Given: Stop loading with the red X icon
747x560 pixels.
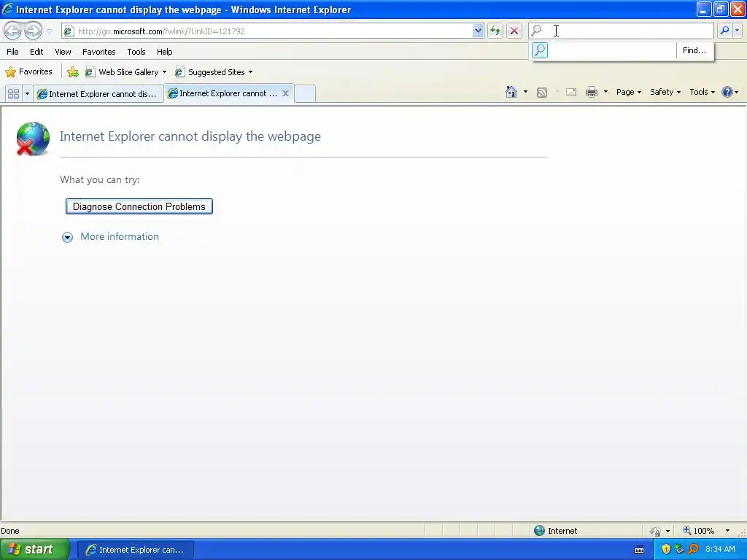Looking at the screenshot, I should pos(514,31).
